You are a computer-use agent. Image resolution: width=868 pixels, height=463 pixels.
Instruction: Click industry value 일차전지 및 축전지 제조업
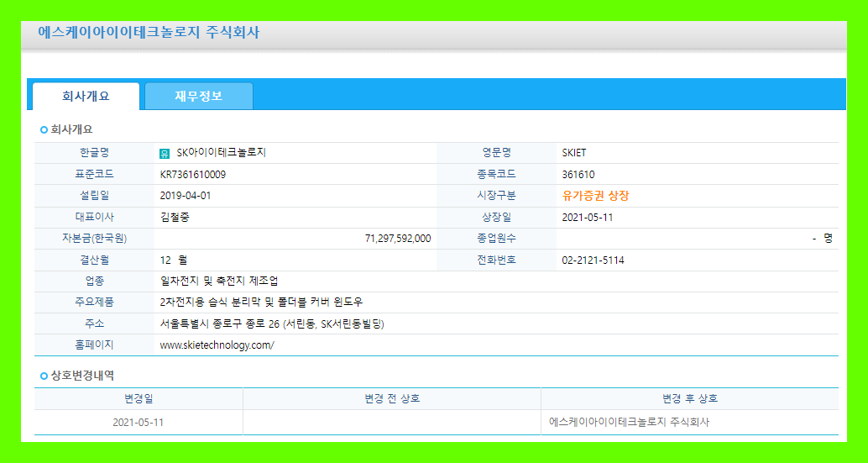click(x=219, y=281)
